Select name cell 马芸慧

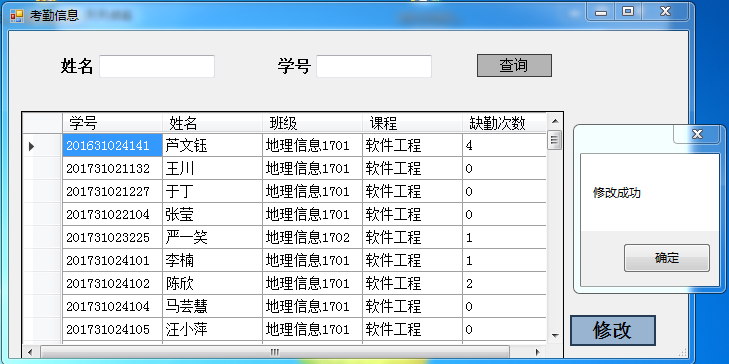(x=212, y=306)
